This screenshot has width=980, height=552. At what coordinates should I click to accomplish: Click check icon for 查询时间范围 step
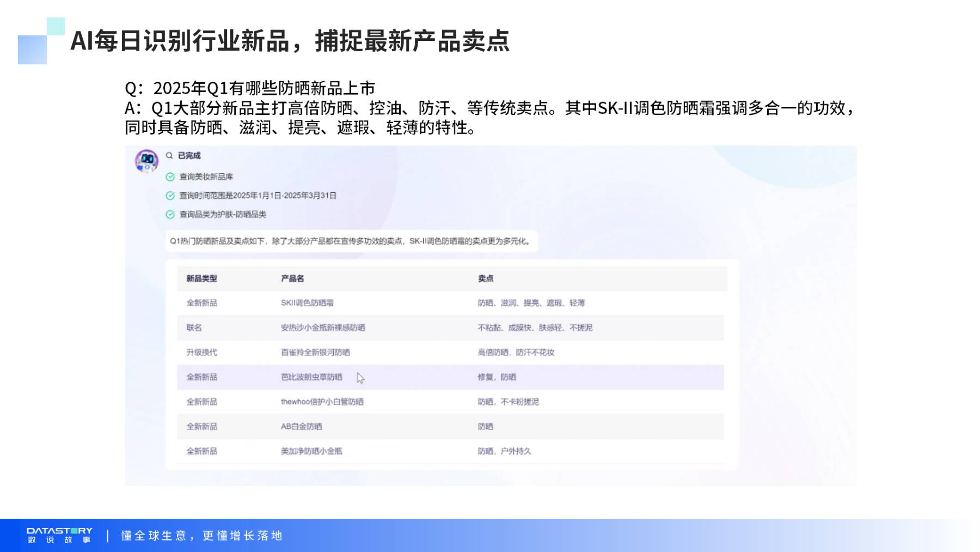tap(170, 196)
